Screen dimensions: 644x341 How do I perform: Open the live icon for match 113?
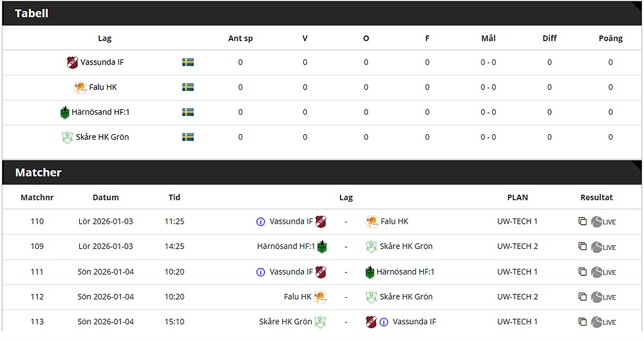pos(603,322)
